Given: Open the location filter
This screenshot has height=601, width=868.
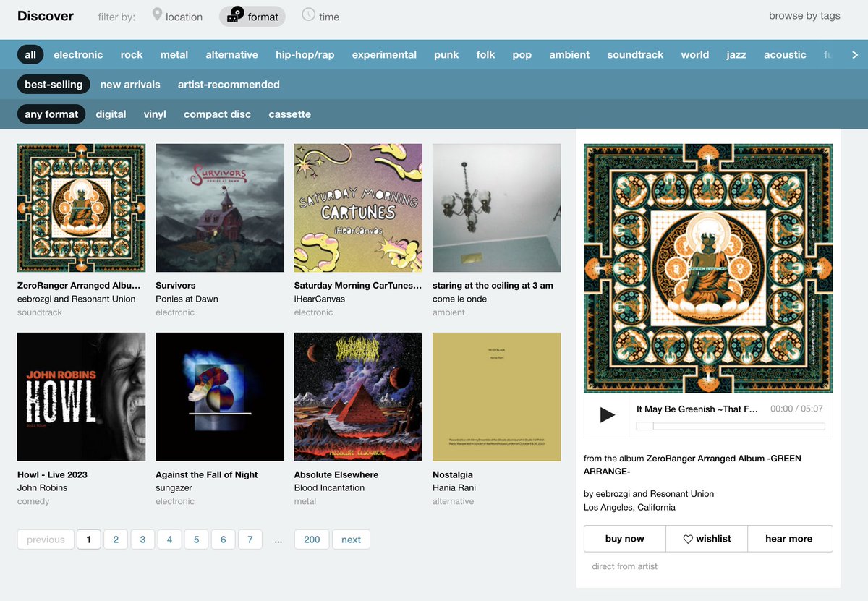Looking at the screenshot, I should [x=177, y=16].
